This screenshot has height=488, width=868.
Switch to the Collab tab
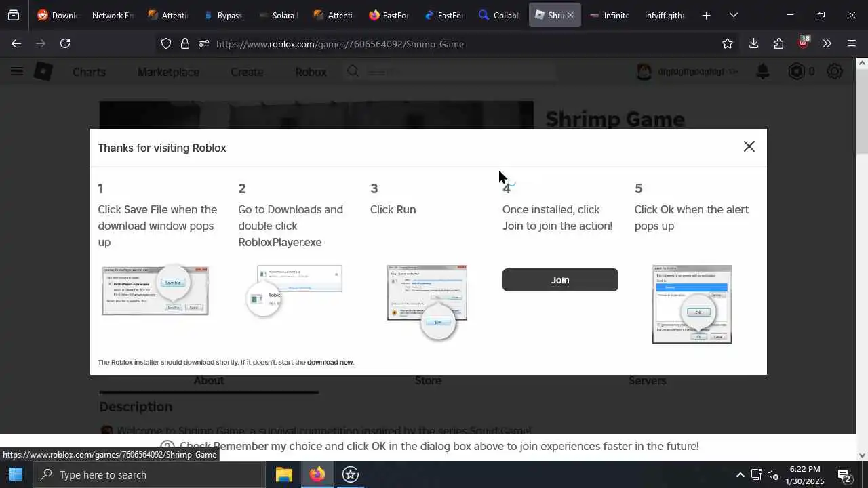(x=498, y=15)
